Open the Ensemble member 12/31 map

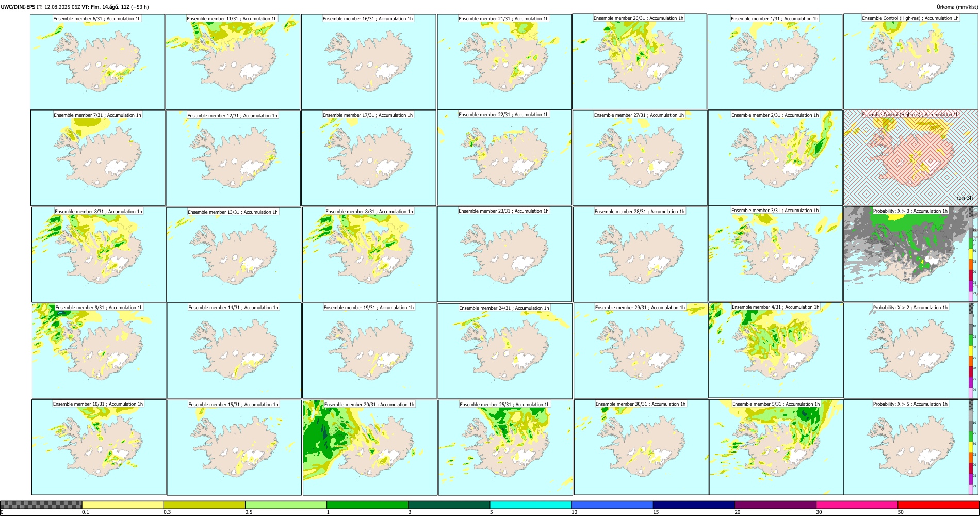233,158
